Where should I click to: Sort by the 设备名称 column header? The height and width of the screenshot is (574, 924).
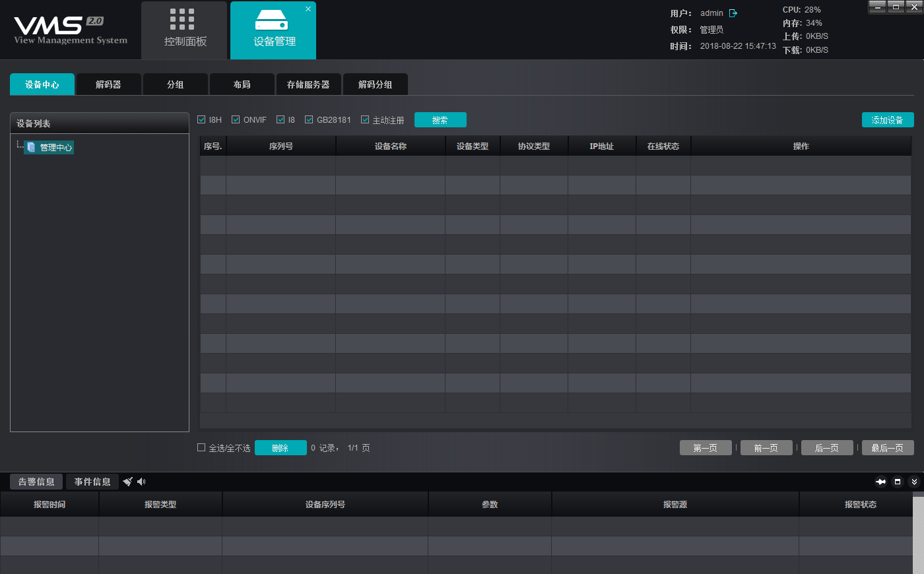[391, 146]
